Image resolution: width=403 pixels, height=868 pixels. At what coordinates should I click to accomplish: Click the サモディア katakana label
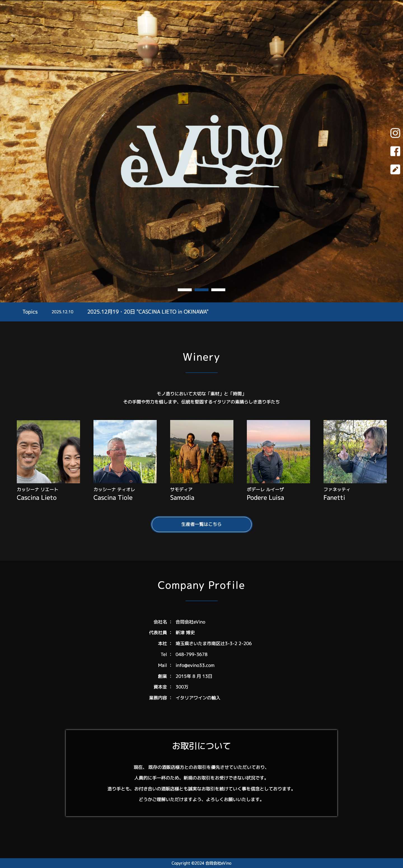(181, 489)
